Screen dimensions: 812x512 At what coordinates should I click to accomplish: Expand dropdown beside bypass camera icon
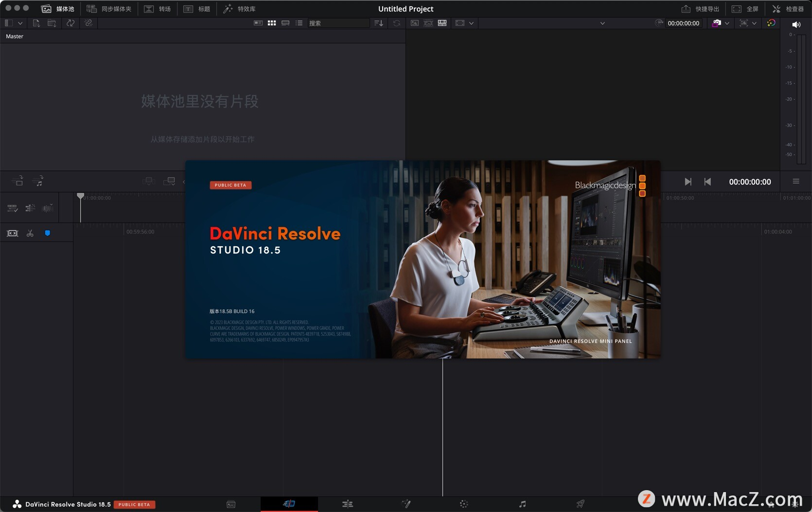click(x=727, y=23)
